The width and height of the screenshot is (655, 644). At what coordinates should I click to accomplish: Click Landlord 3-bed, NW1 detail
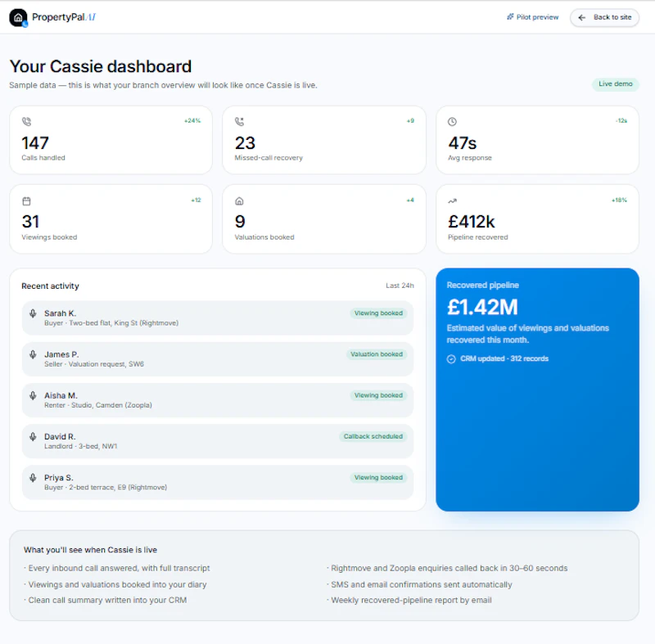tap(80, 446)
